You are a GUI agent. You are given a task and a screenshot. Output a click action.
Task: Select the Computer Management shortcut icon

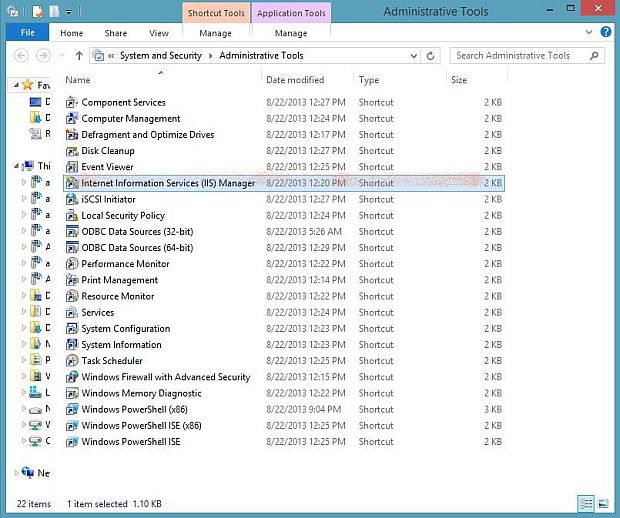[x=72, y=119]
